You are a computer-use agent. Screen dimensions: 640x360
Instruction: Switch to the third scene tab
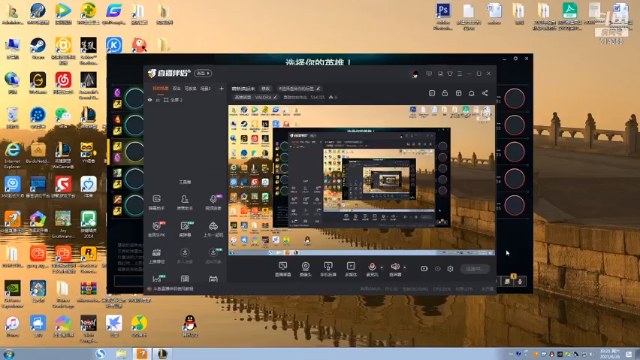(191, 88)
